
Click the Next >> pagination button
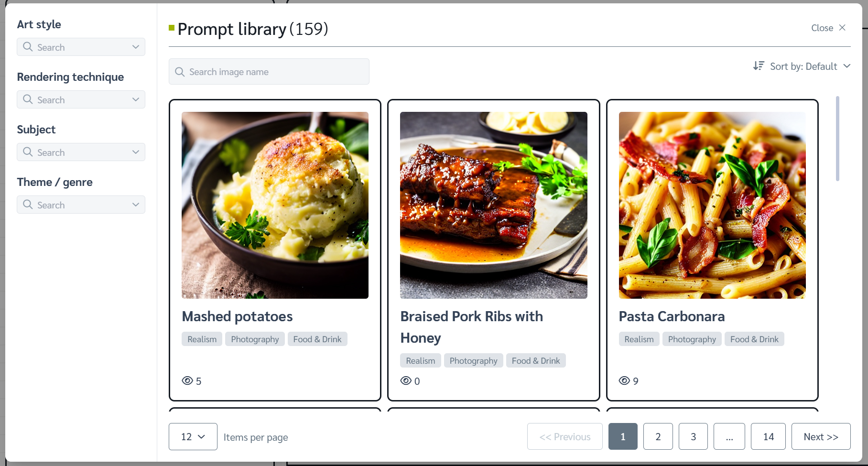(821, 436)
